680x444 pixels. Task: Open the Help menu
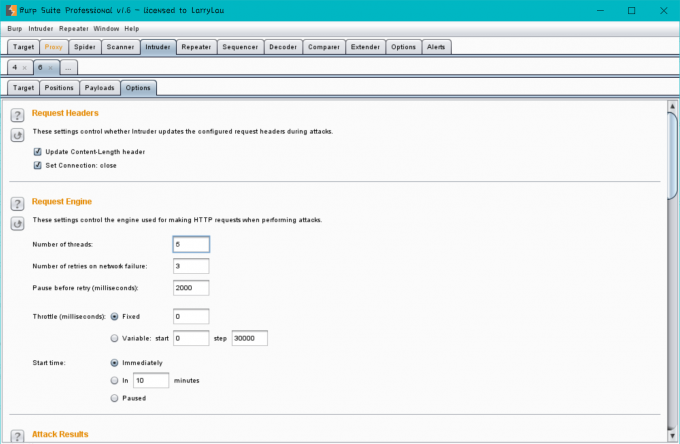(132, 29)
